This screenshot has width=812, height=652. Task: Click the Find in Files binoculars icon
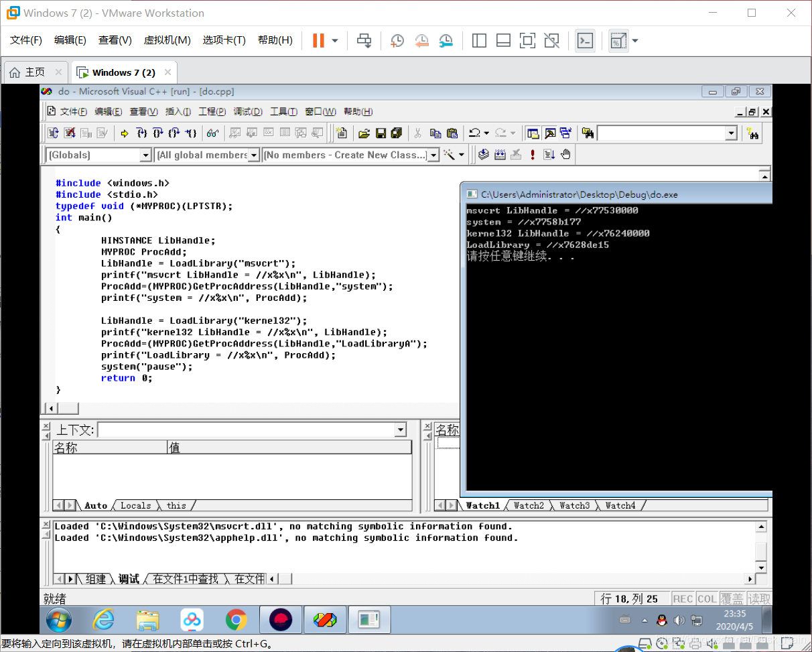(x=588, y=133)
